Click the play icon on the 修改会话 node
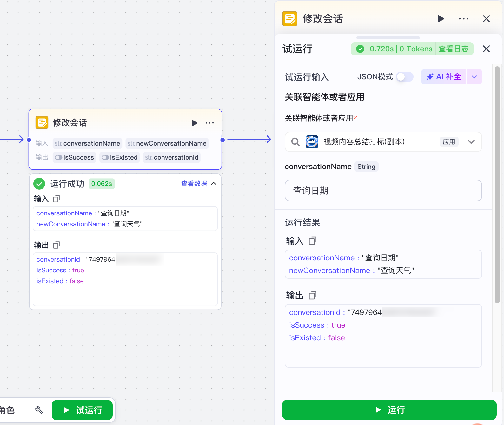 pyautogui.click(x=195, y=123)
